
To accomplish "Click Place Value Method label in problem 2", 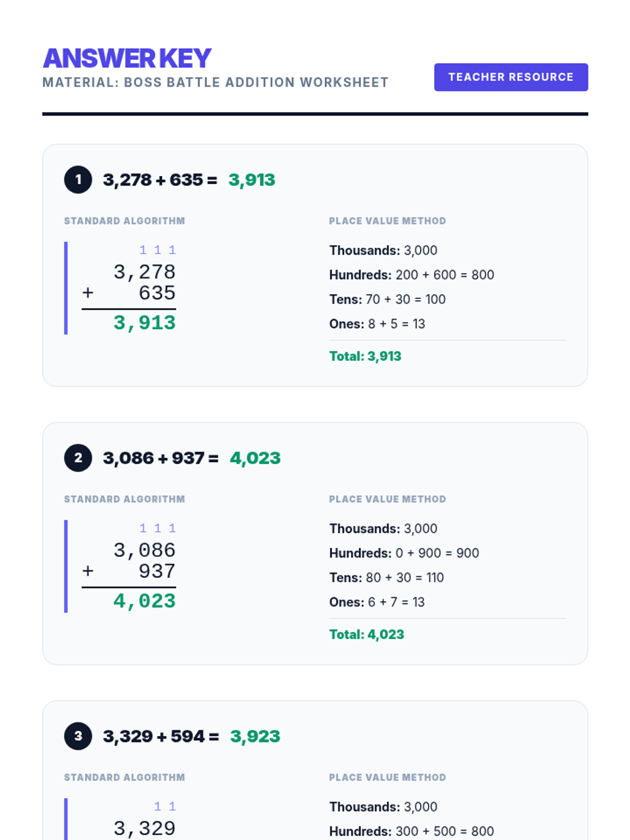I will (x=387, y=499).
